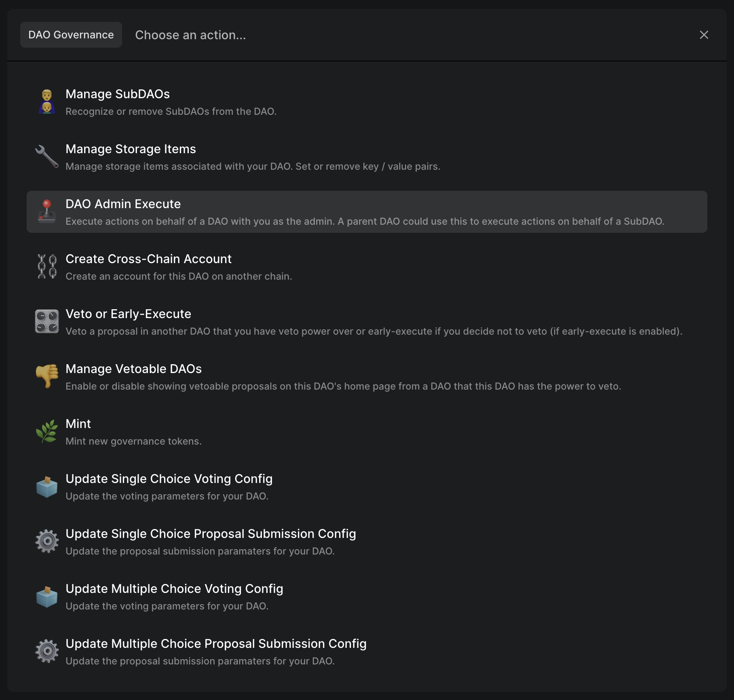Click the chains icon for Cross-Chain Account
The width and height of the screenshot is (734, 700).
(x=47, y=267)
